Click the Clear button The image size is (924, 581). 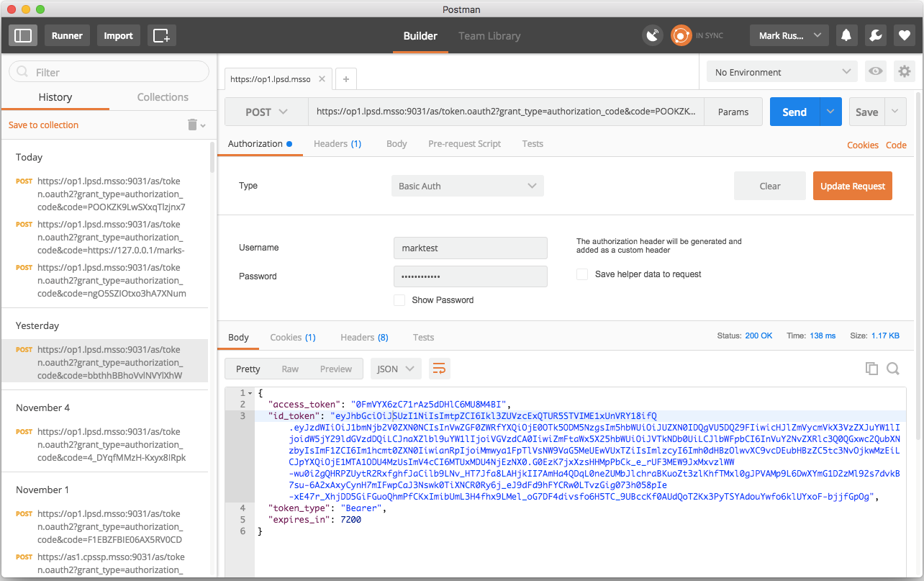(x=770, y=186)
